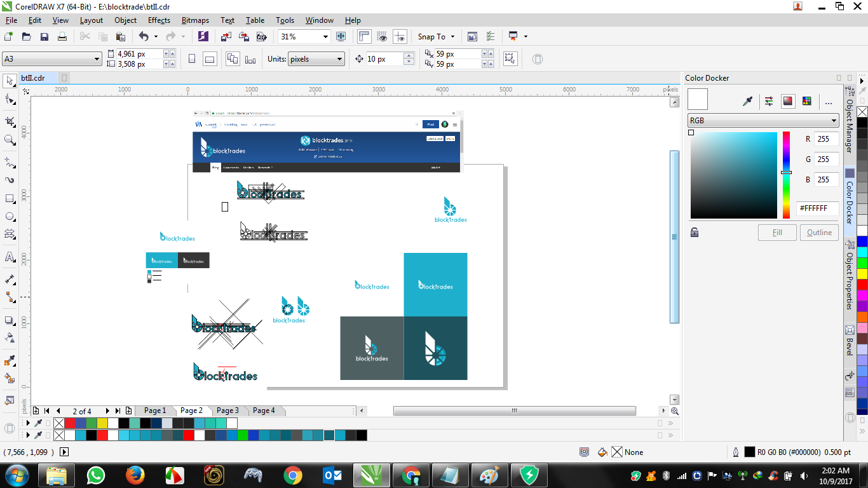The height and width of the screenshot is (488, 868).
Task: Toggle Show Grid in toolbar
Action: pyautogui.click(x=382, y=37)
